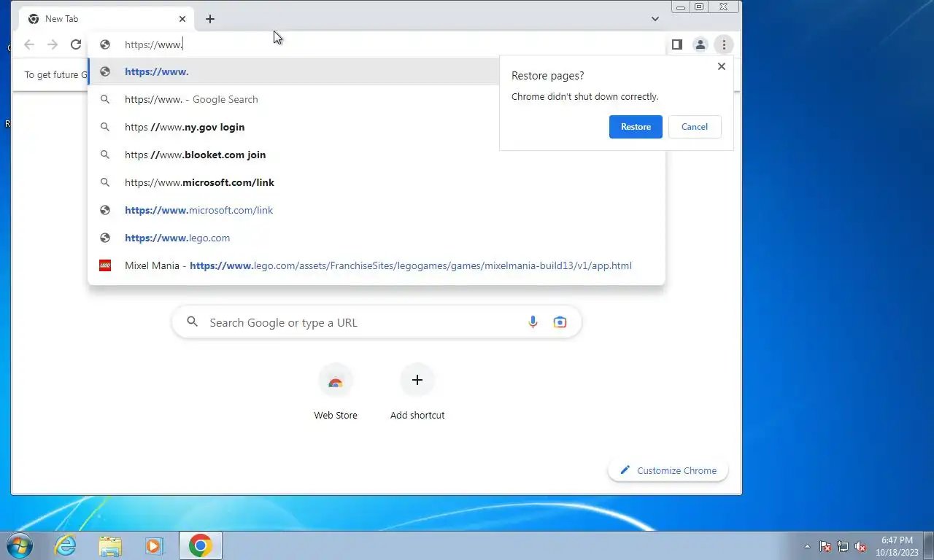Select 'https://www. - Google Search' suggestion
The height and width of the screenshot is (560, 934).
pos(377,99)
